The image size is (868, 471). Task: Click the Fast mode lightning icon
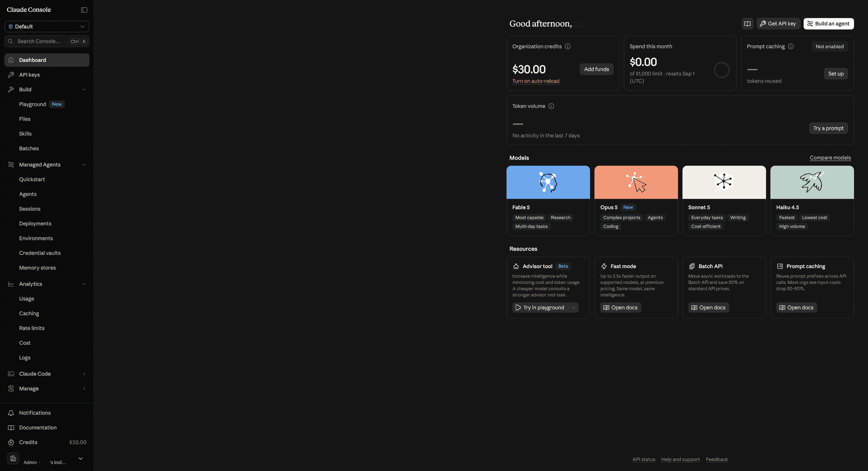(604, 266)
